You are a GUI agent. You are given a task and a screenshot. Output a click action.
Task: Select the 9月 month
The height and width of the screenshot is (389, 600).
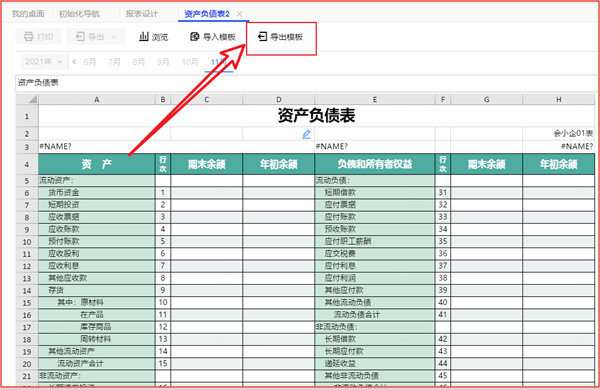[163, 62]
